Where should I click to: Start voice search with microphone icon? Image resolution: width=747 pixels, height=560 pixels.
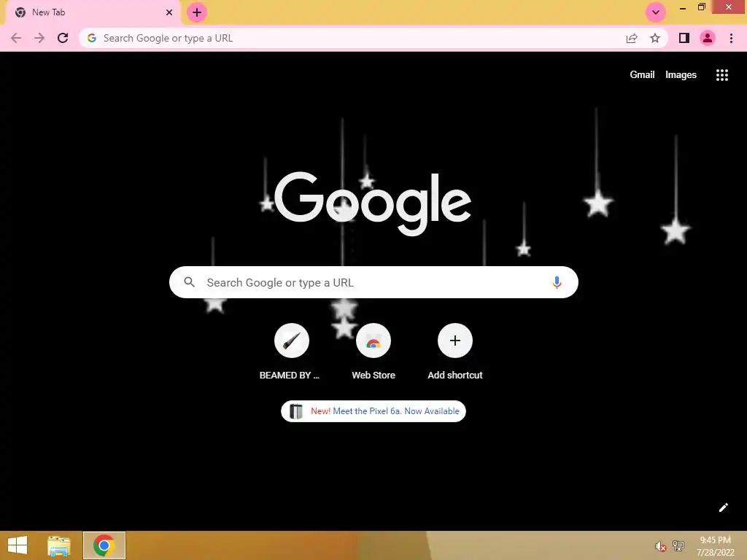[557, 282]
